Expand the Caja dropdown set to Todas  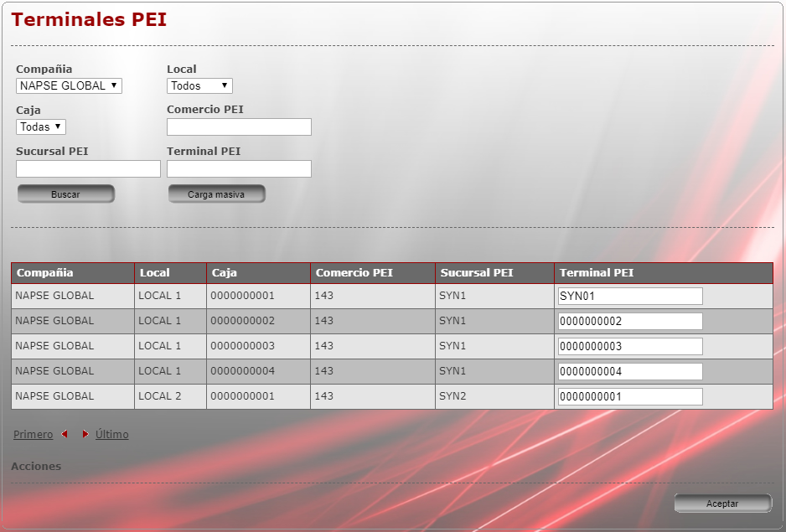pyautogui.click(x=40, y=127)
